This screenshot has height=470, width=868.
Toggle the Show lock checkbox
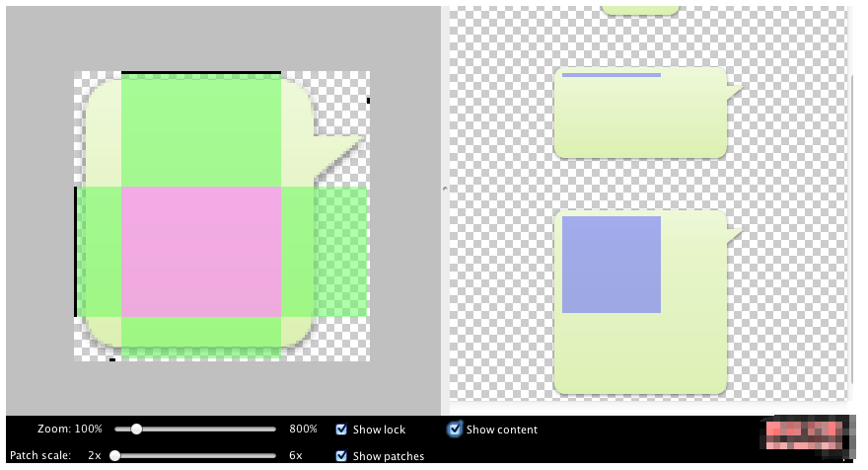coord(341,430)
